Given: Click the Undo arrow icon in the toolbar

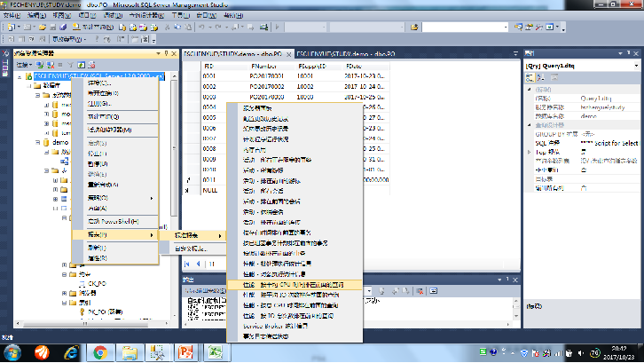Looking at the screenshot, I should click(201, 28).
